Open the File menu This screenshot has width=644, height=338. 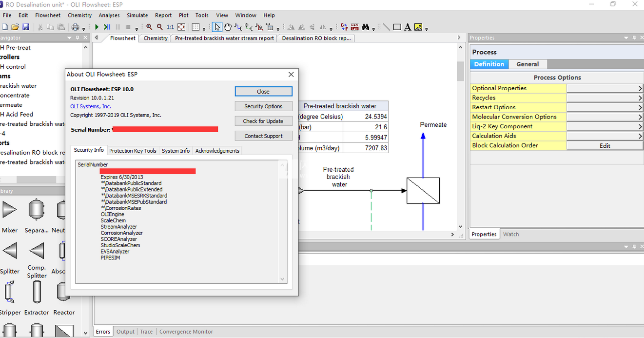7,15
